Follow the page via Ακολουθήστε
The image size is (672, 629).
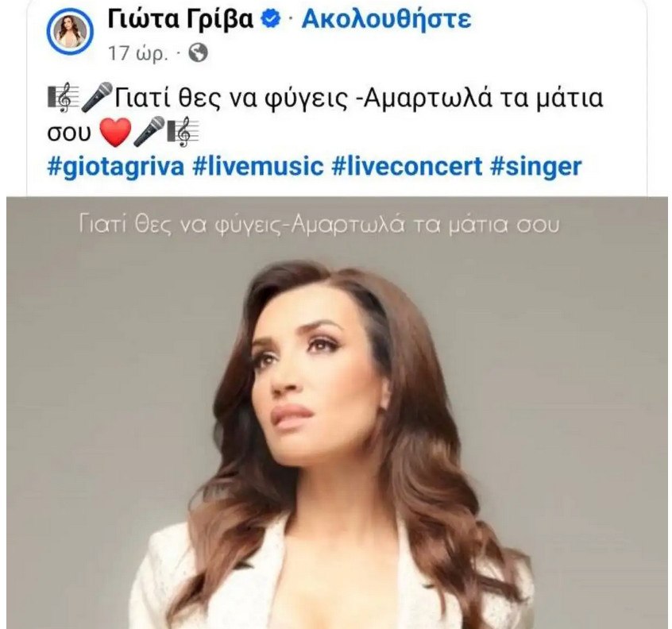386,19
